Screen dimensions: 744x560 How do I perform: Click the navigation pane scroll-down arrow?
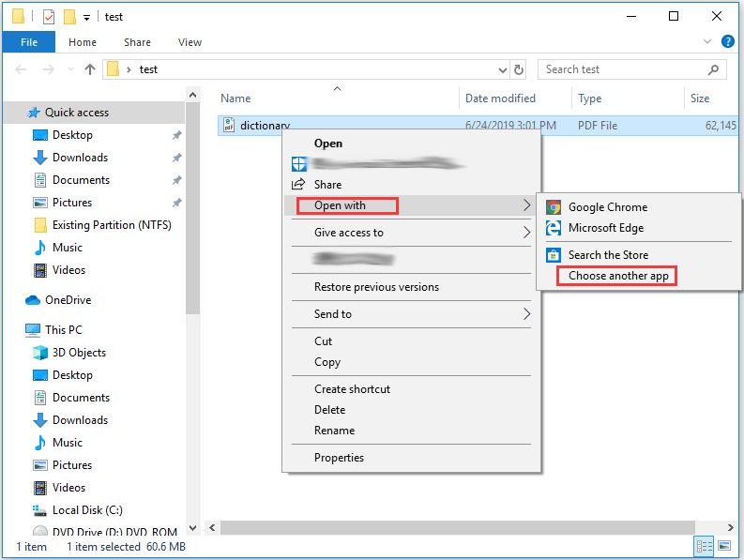(192, 528)
